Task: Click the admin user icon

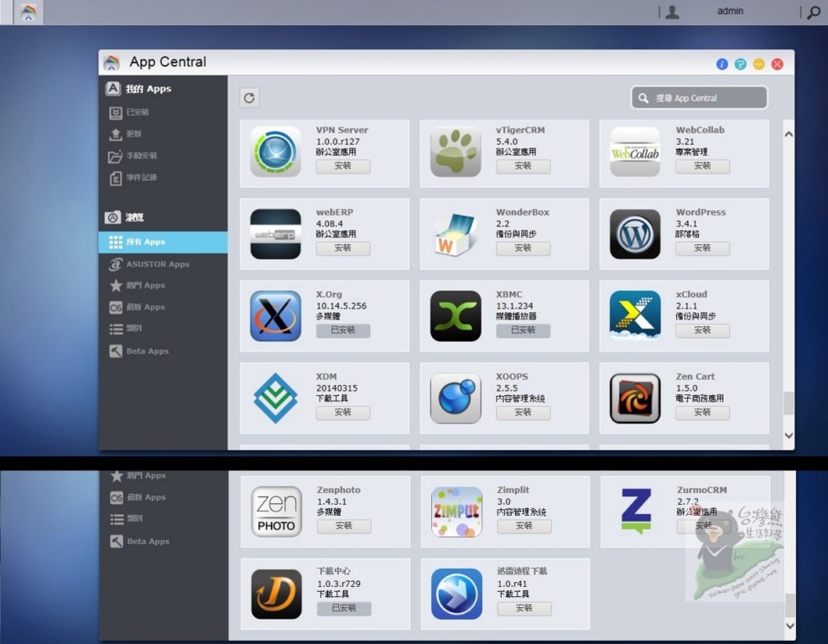Action: point(672,12)
